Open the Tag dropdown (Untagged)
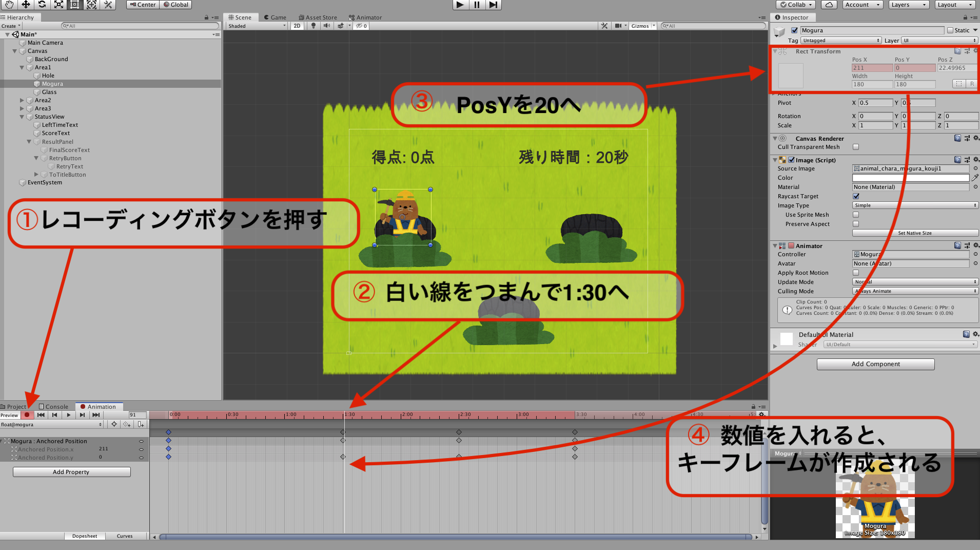Image resolution: width=980 pixels, height=550 pixels. click(x=841, y=41)
